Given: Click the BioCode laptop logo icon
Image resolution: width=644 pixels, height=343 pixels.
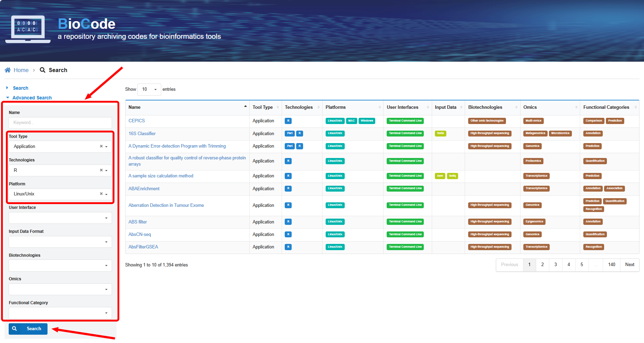Looking at the screenshot, I should [x=28, y=29].
